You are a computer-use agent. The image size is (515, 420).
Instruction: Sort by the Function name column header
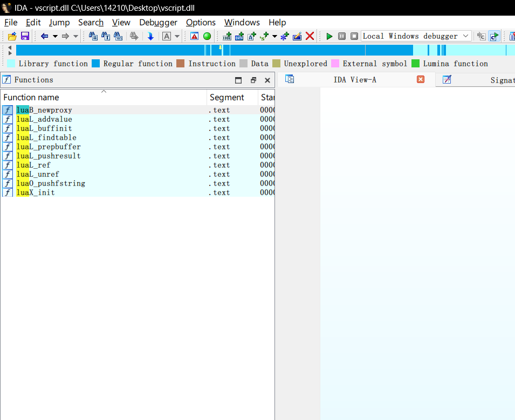[104, 97]
